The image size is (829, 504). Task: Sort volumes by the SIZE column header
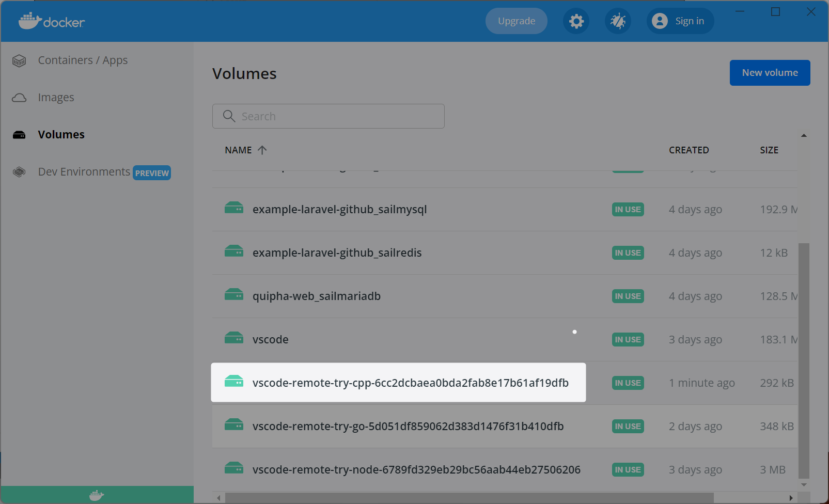click(769, 150)
